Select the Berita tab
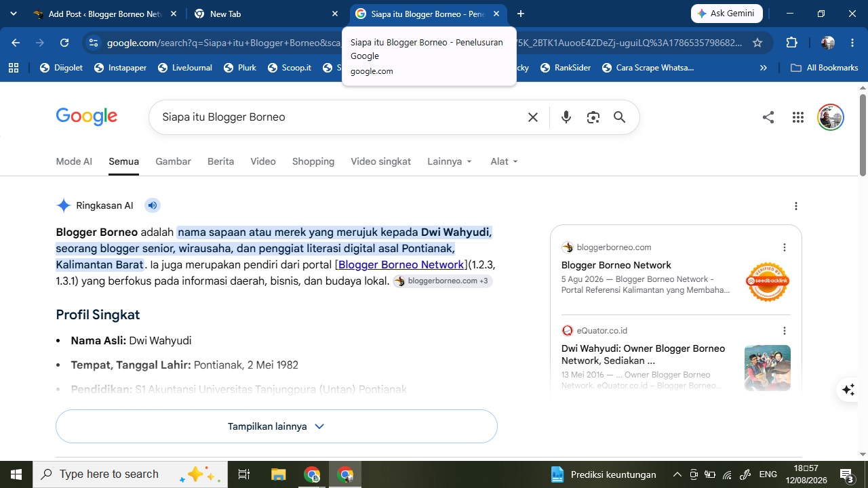Viewport: 868px width, 488px height. (220, 161)
